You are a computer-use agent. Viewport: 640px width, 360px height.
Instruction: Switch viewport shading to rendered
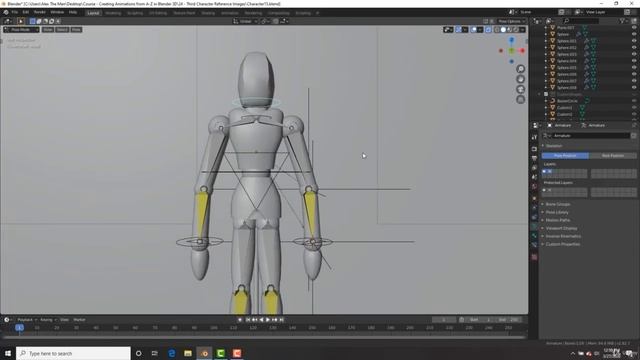(x=516, y=30)
